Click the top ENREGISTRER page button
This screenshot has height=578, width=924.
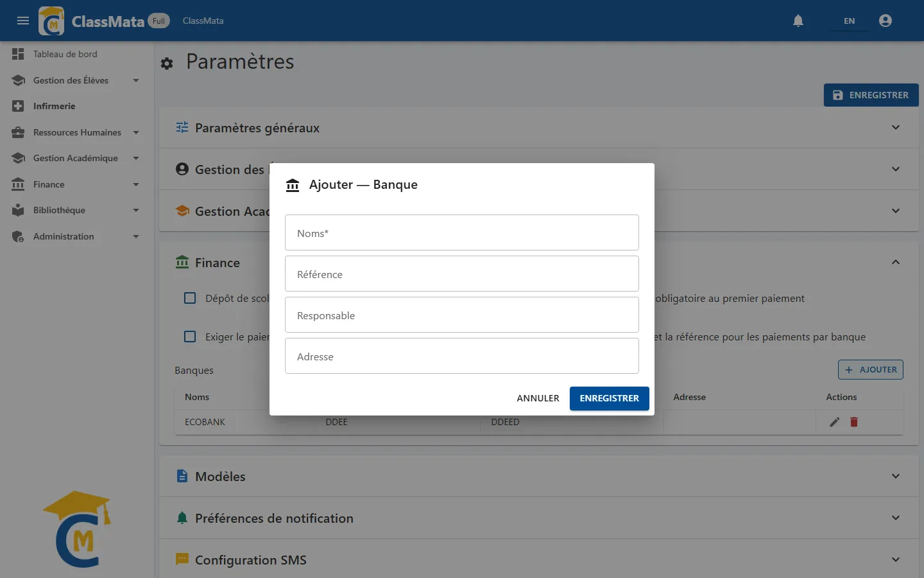click(x=871, y=95)
